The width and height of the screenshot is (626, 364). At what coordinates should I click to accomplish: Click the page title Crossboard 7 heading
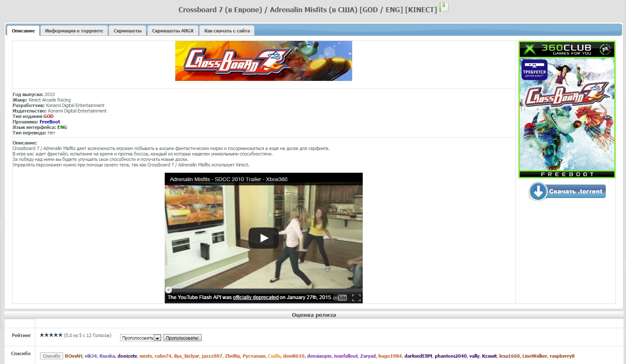point(308,10)
